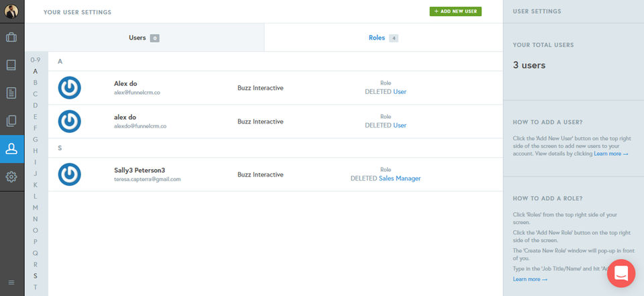
Task: Open the Sales Manager role link
Action: [x=400, y=179]
